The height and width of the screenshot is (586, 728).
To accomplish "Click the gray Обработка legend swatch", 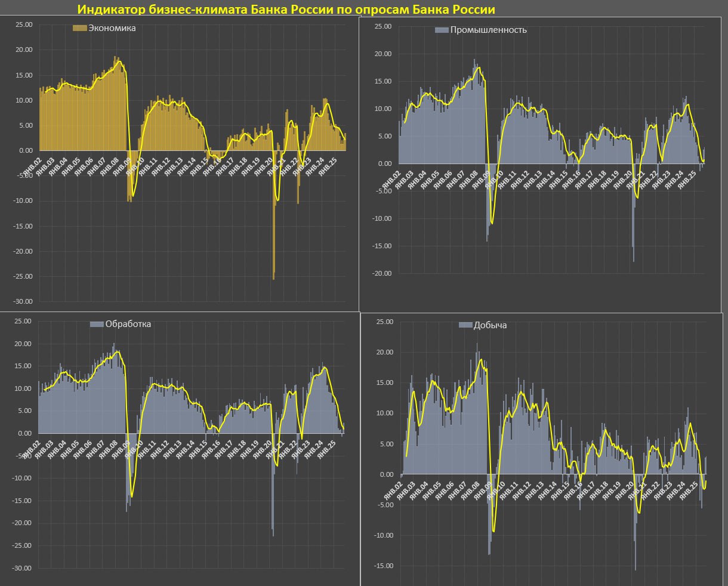I will click(x=97, y=324).
